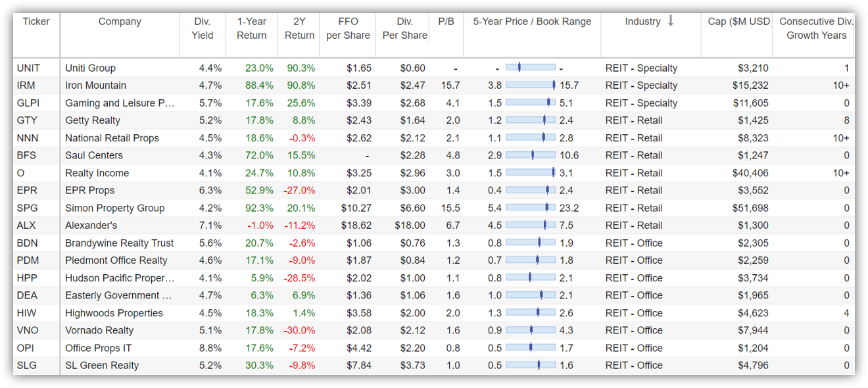Click the 88.4% 1-year return value
This screenshot has height=388, width=868.
[x=259, y=85]
